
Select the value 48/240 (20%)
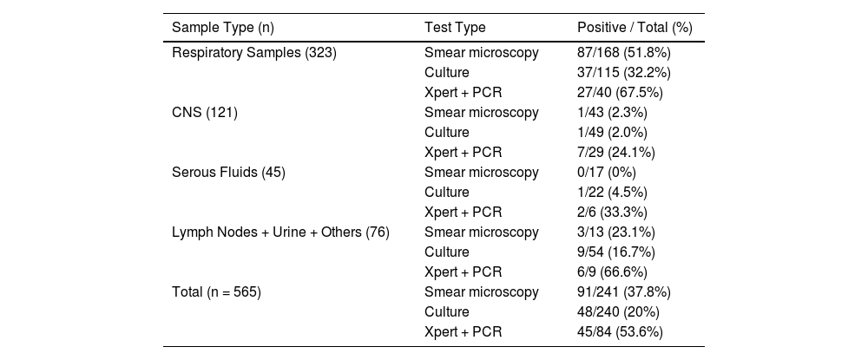pyautogui.click(x=618, y=312)
